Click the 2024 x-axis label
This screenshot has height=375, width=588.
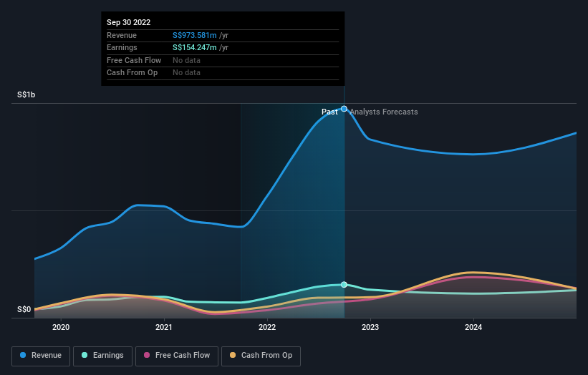(473, 327)
